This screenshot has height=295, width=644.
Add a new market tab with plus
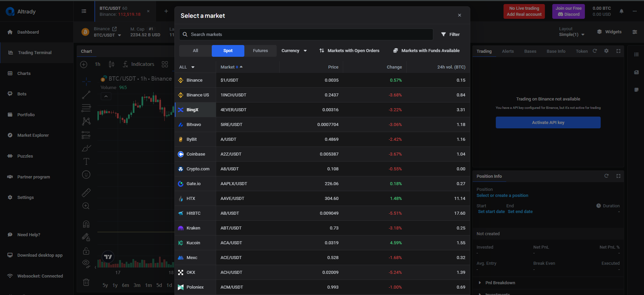click(166, 11)
